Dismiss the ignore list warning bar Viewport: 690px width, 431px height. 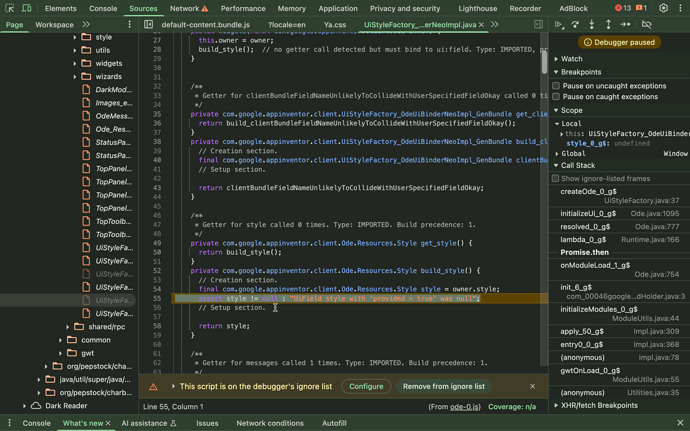coord(532,386)
